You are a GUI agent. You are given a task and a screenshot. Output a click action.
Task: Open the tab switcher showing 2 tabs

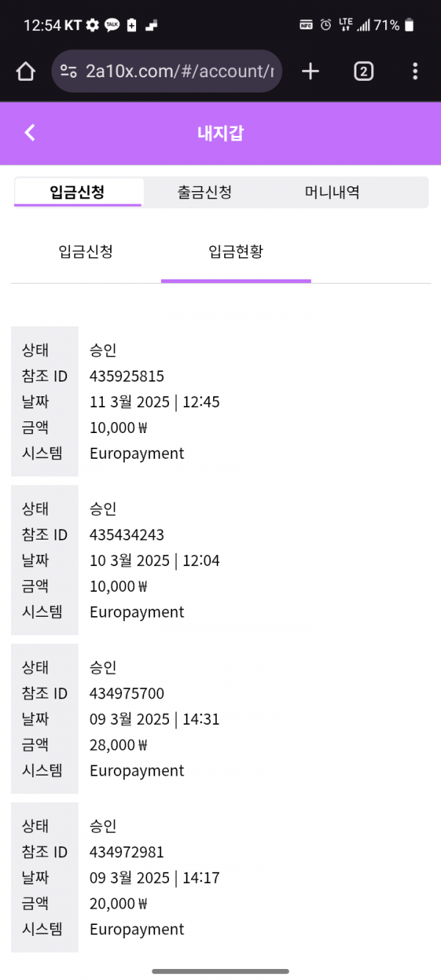[x=363, y=71]
